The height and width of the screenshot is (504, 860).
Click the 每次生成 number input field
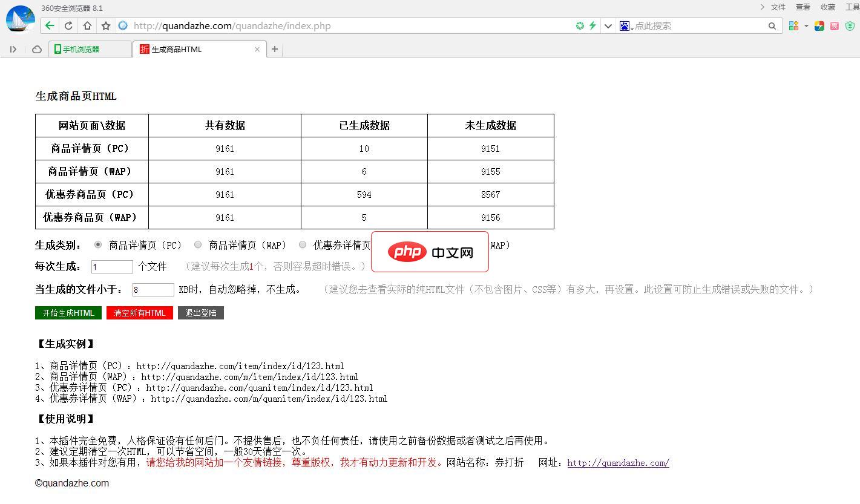pos(111,266)
